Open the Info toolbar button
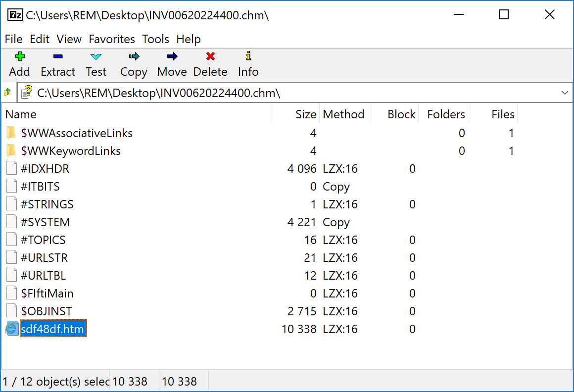This screenshot has width=574, height=392. pos(248,57)
